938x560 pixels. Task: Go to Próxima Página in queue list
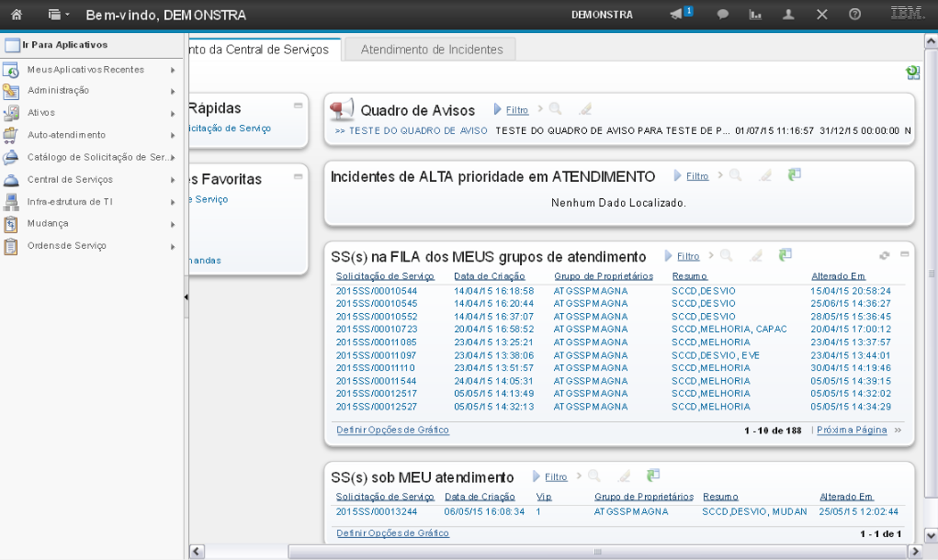click(x=852, y=430)
